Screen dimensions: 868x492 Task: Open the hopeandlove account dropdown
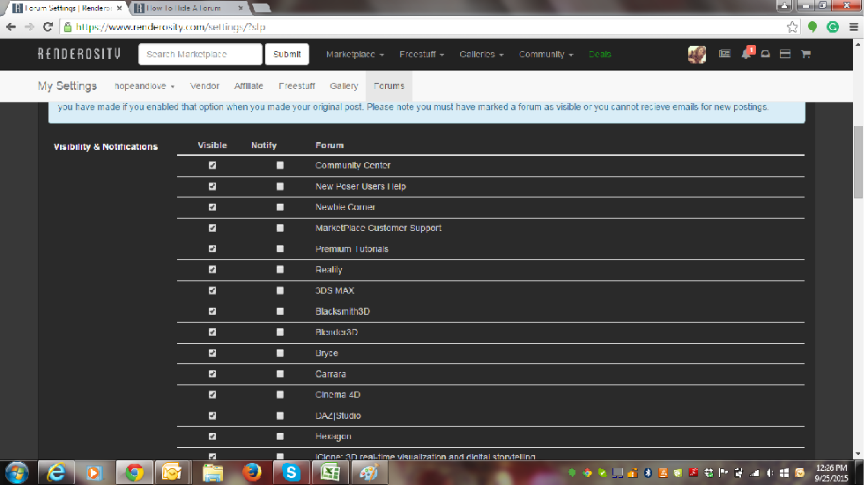145,86
